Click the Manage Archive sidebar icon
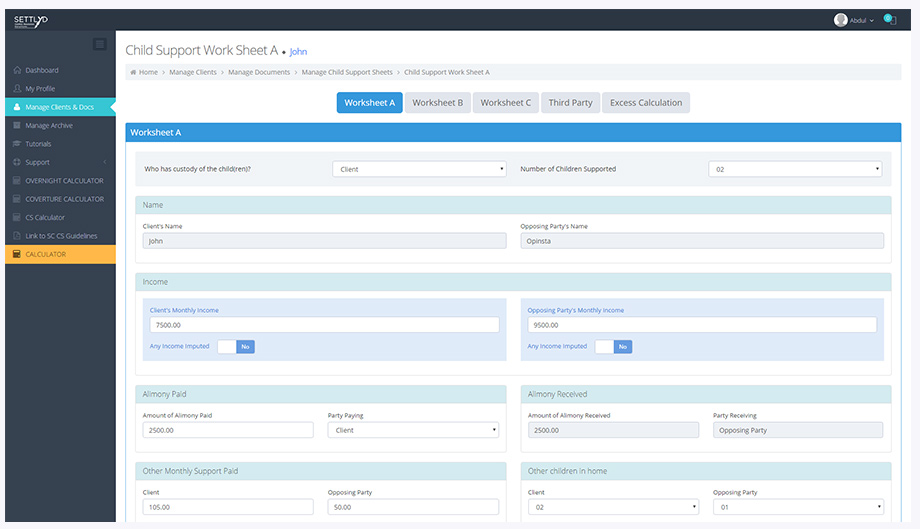 (x=17, y=126)
